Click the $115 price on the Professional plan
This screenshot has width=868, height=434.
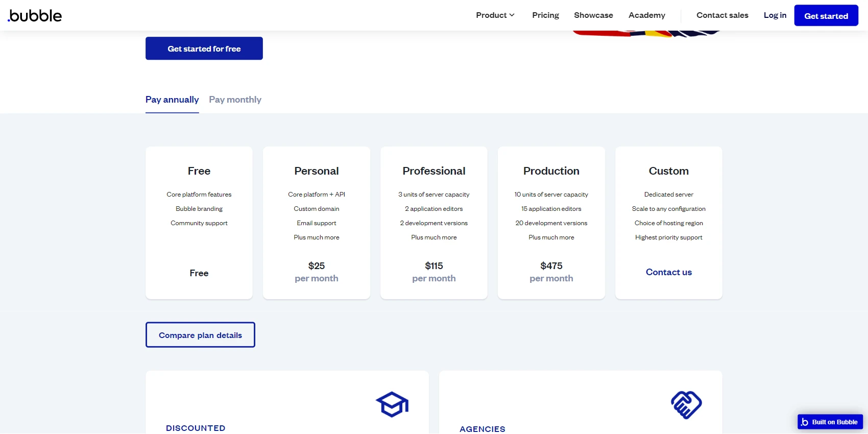(x=434, y=266)
